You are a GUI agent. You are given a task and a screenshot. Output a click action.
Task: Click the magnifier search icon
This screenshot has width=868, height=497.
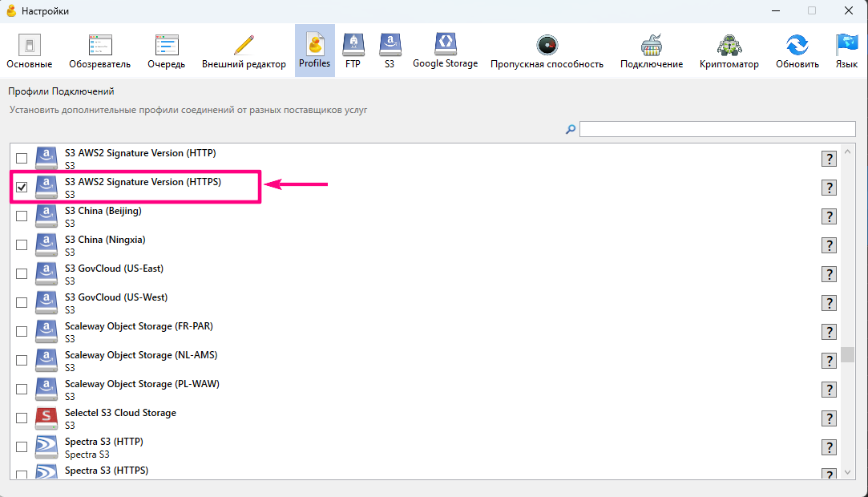pyautogui.click(x=571, y=130)
